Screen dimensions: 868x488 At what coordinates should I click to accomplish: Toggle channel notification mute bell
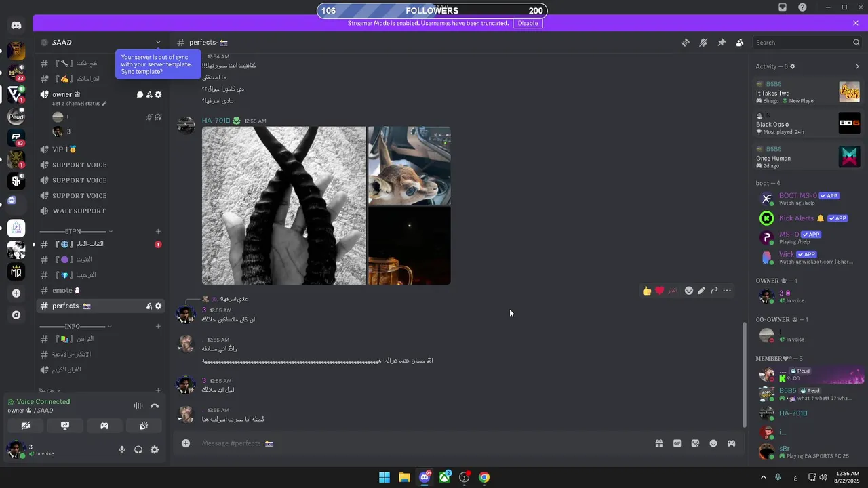click(703, 42)
